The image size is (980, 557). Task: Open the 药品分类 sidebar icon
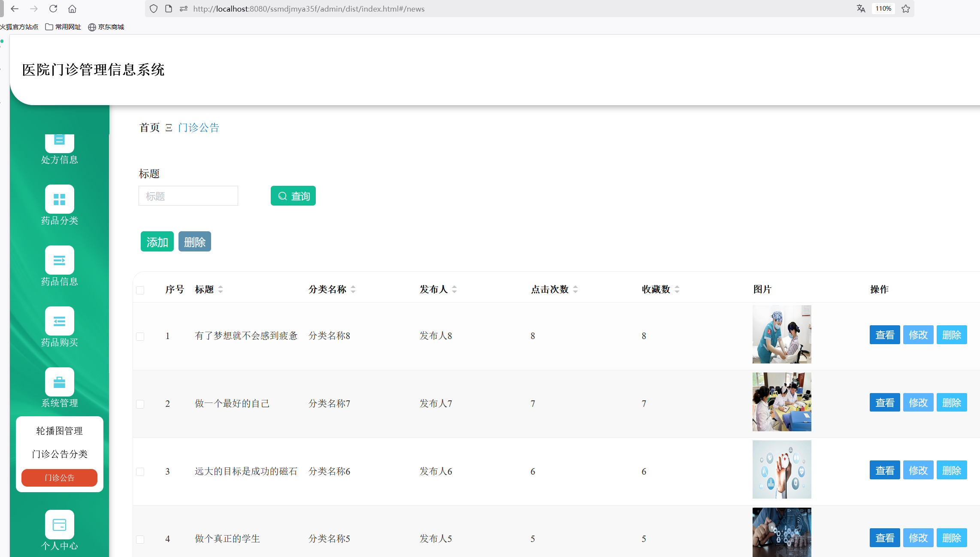pos(59,199)
